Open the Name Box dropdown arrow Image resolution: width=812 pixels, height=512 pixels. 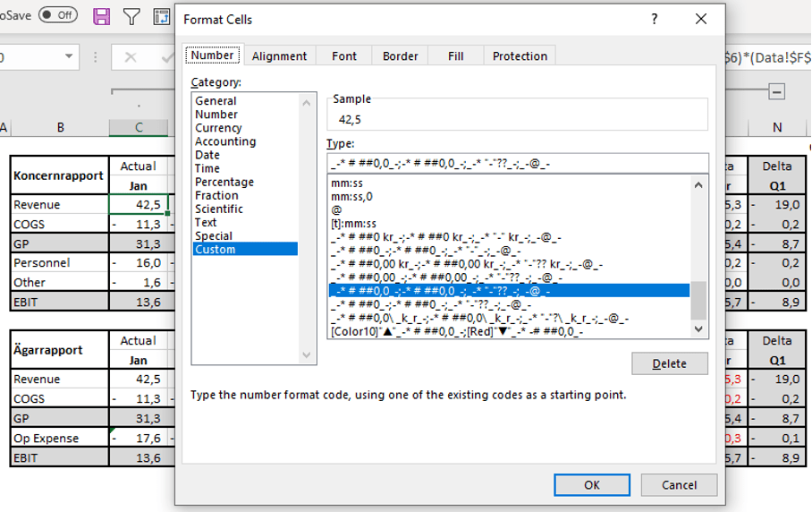point(69,57)
